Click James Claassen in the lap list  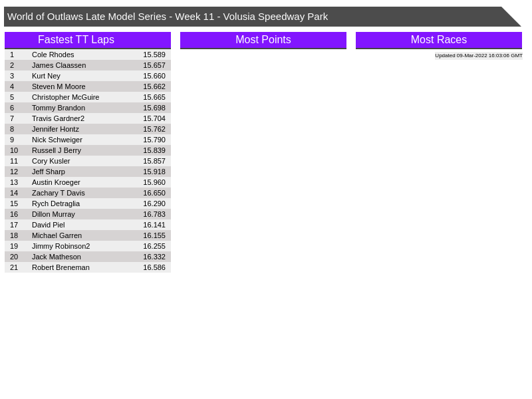(59, 65)
